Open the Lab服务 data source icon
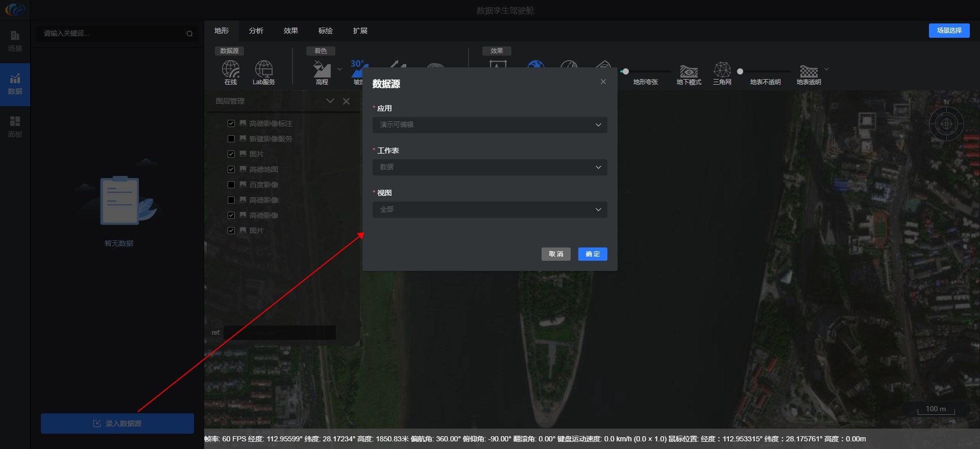This screenshot has height=449, width=980. pos(263,70)
